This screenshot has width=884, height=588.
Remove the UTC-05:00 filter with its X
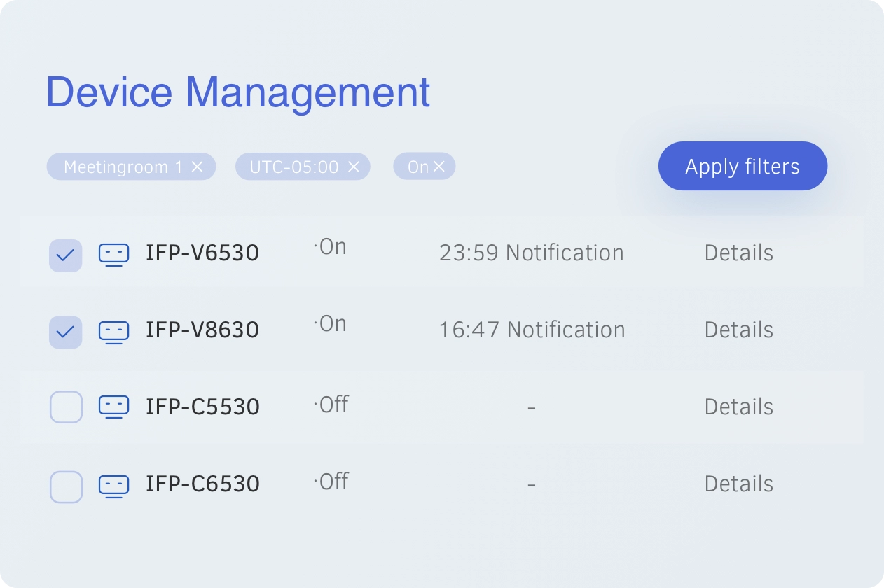[354, 167]
